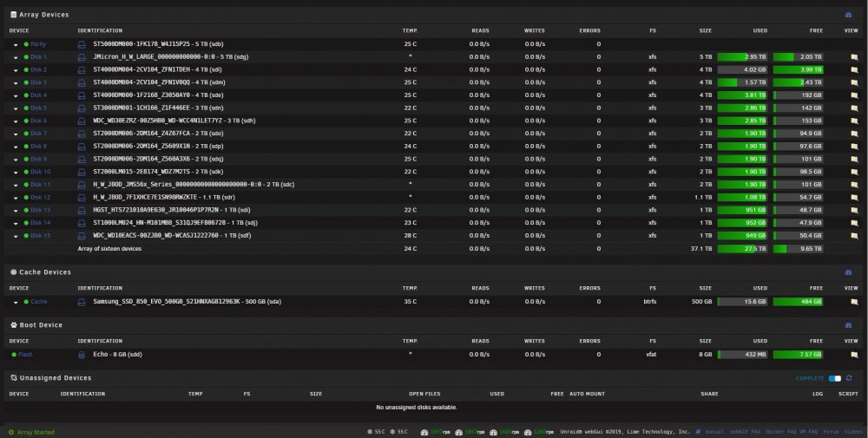Click the array total used bar showing 27.5 TB
This screenshot has height=438, width=868.
742,249
